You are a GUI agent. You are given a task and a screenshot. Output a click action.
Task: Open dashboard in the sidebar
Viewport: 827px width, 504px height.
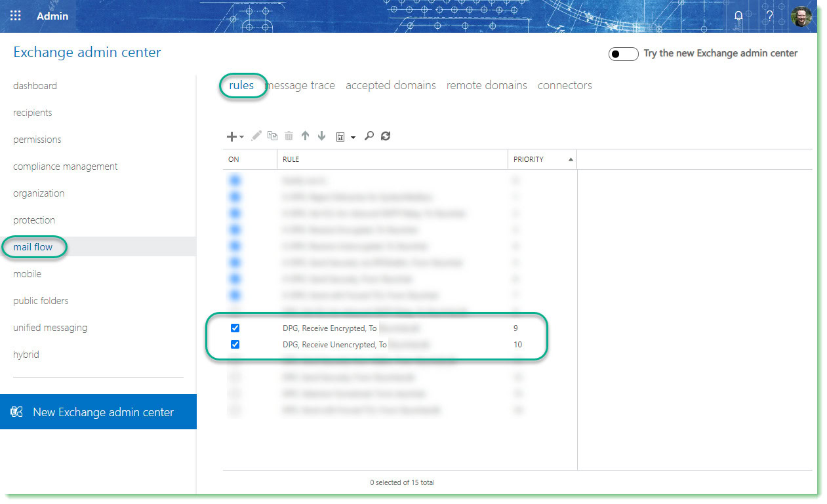(35, 86)
